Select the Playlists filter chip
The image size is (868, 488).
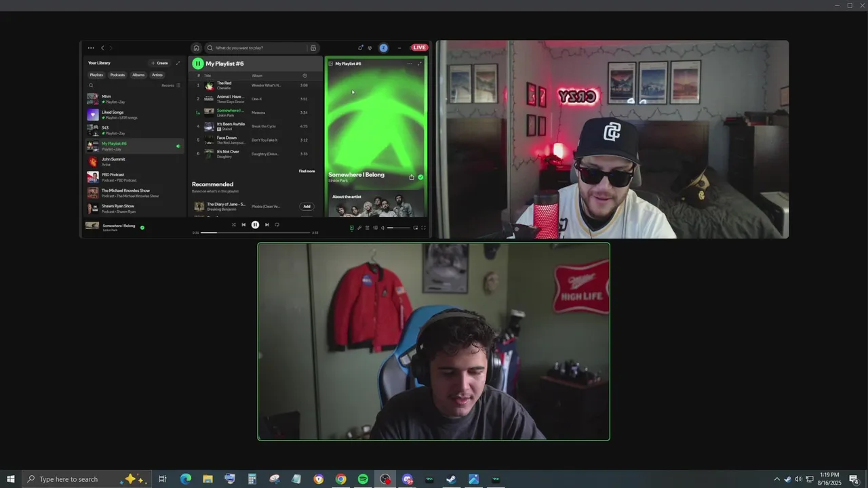(96, 75)
